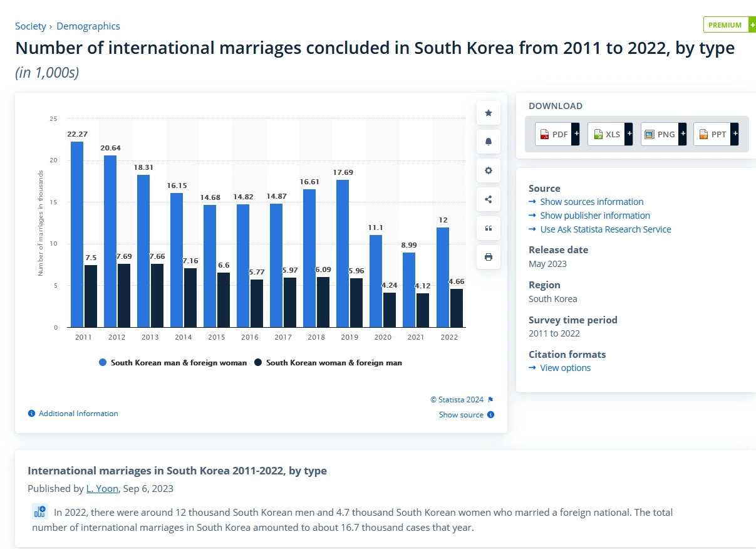Click the share icon beside chart

pyautogui.click(x=489, y=199)
